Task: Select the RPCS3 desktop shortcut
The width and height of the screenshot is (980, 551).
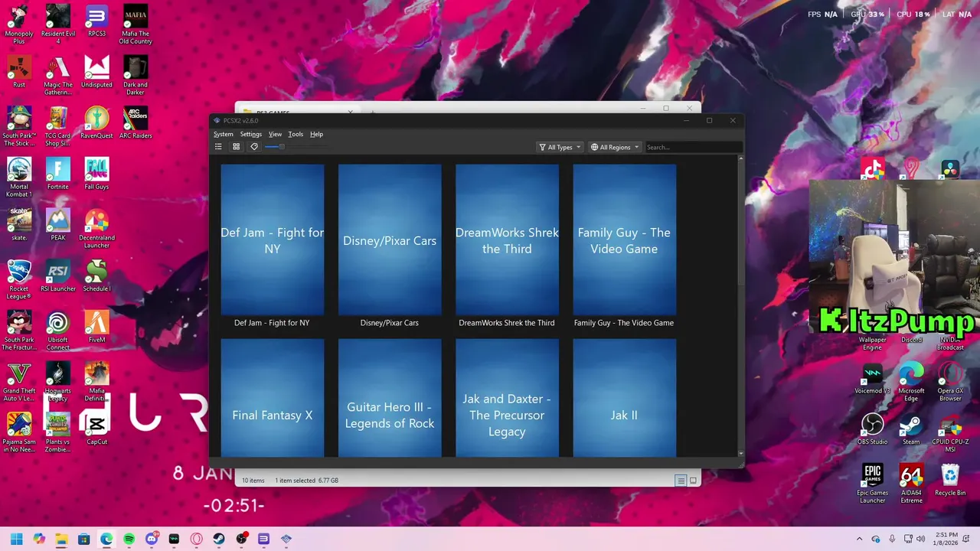Action: click(x=96, y=21)
